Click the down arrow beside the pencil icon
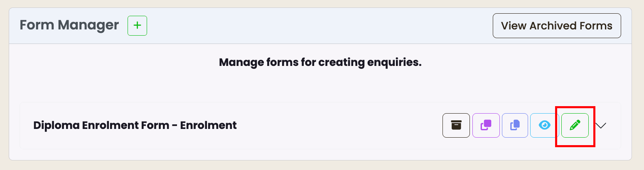Image resolution: width=644 pixels, height=170 pixels. point(601,125)
